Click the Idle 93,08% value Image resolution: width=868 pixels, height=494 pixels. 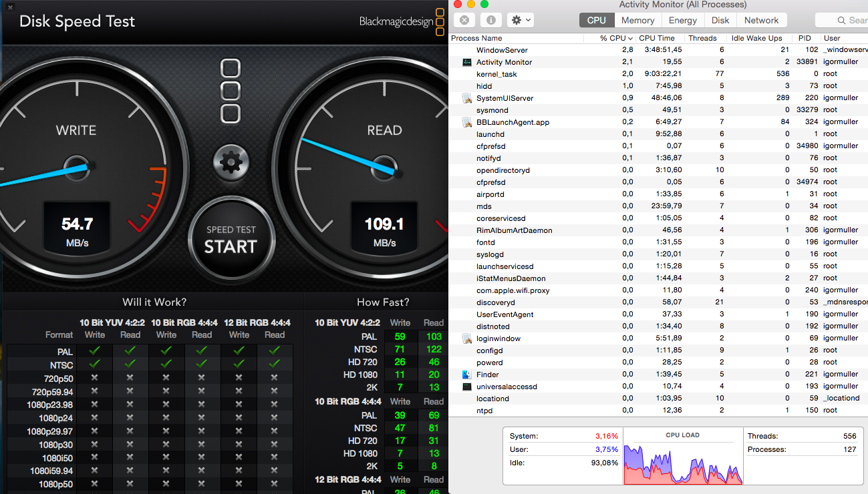(606, 463)
